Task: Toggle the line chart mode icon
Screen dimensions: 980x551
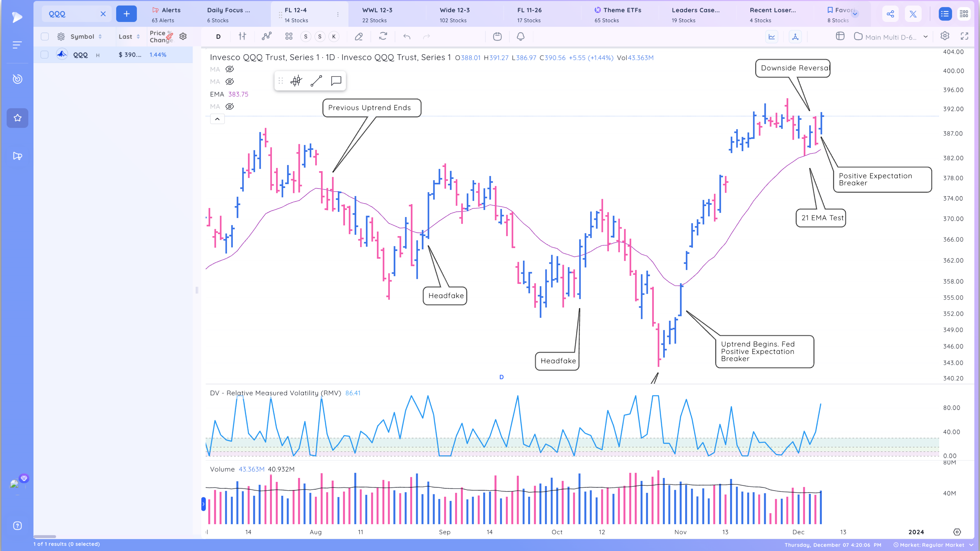Action: pos(771,37)
